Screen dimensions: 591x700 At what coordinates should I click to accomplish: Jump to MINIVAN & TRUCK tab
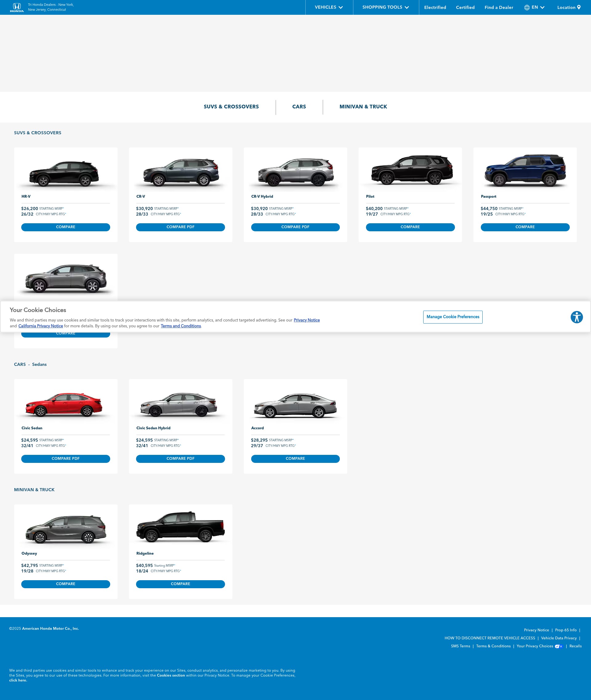[x=363, y=107]
